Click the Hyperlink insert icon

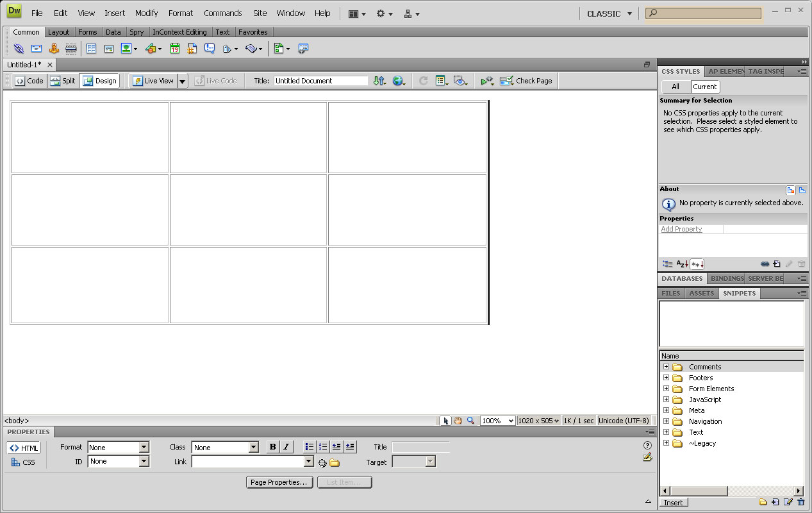pos(19,49)
